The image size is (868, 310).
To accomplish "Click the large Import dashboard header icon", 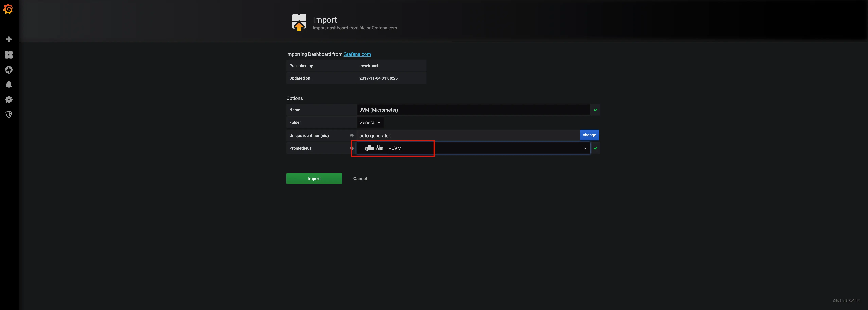I will coord(299,23).
